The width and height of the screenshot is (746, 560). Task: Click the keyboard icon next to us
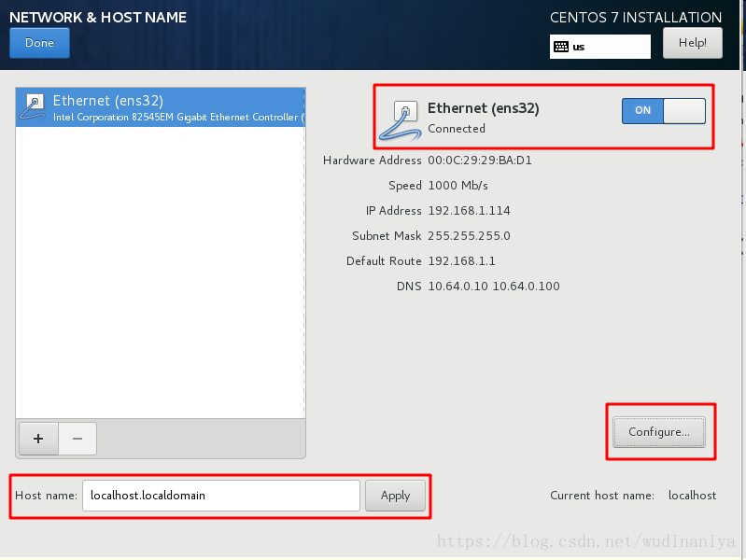point(561,47)
